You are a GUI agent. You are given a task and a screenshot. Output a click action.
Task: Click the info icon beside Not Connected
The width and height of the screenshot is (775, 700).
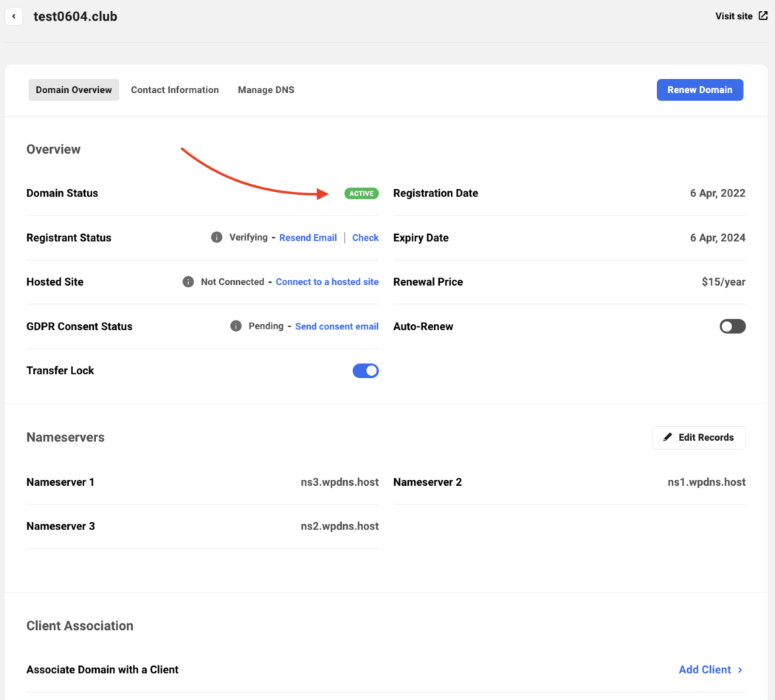(x=188, y=282)
